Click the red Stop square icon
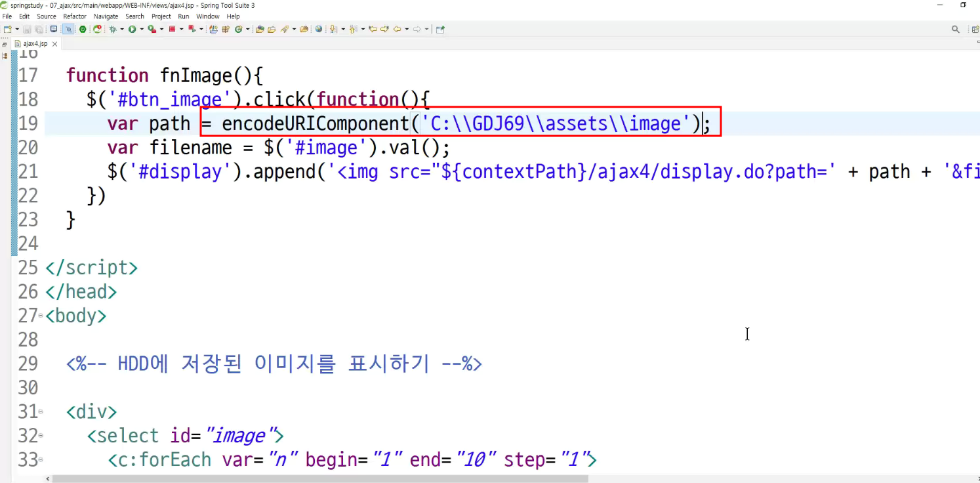 pos(172,29)
